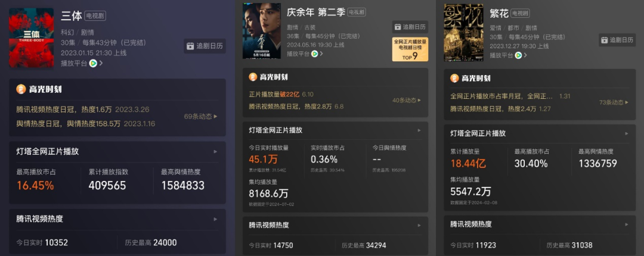Expand 73条动态 updates for 繁花
The height and width of the screenshot is (256, 644).
pos(614,102)
